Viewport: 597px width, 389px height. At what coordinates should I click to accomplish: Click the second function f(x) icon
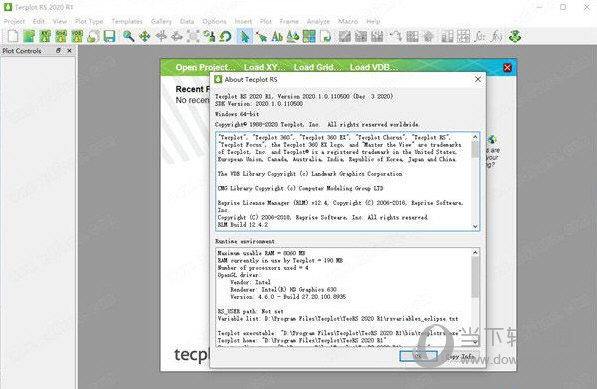coord(496,36)
